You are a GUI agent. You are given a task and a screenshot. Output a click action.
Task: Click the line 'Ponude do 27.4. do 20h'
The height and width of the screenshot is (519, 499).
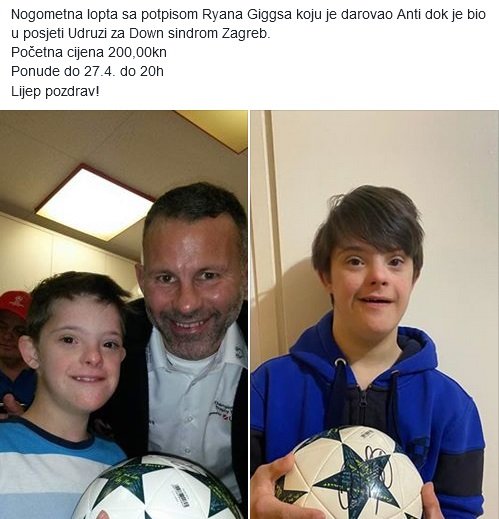(x=87, y=71)
